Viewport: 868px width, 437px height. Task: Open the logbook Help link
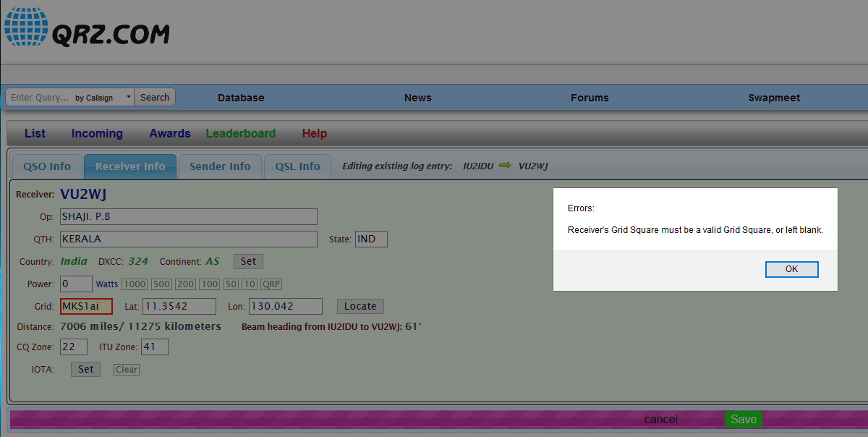[x=315, y=133]
